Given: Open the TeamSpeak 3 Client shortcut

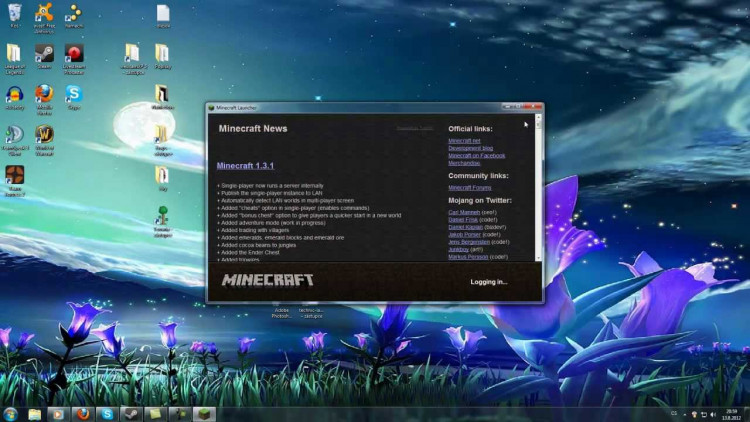Looking at the screenshot, I should pos(15,140).
